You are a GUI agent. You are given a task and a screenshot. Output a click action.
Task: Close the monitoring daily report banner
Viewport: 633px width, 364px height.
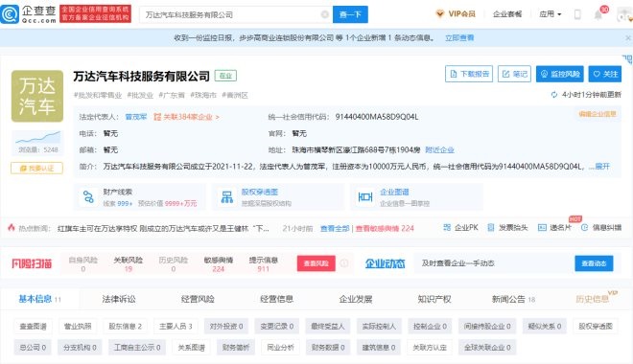[x=628, y=38]
